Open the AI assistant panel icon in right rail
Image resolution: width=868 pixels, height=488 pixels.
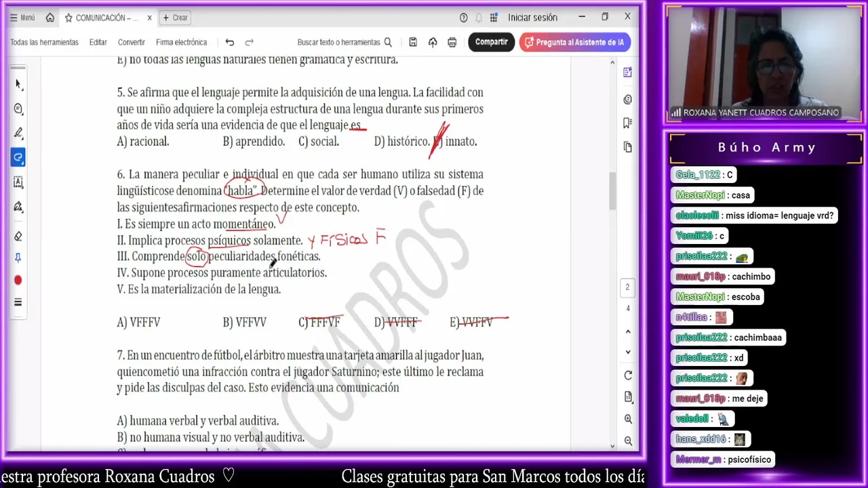pyautogui.click(x=627, y=73)
